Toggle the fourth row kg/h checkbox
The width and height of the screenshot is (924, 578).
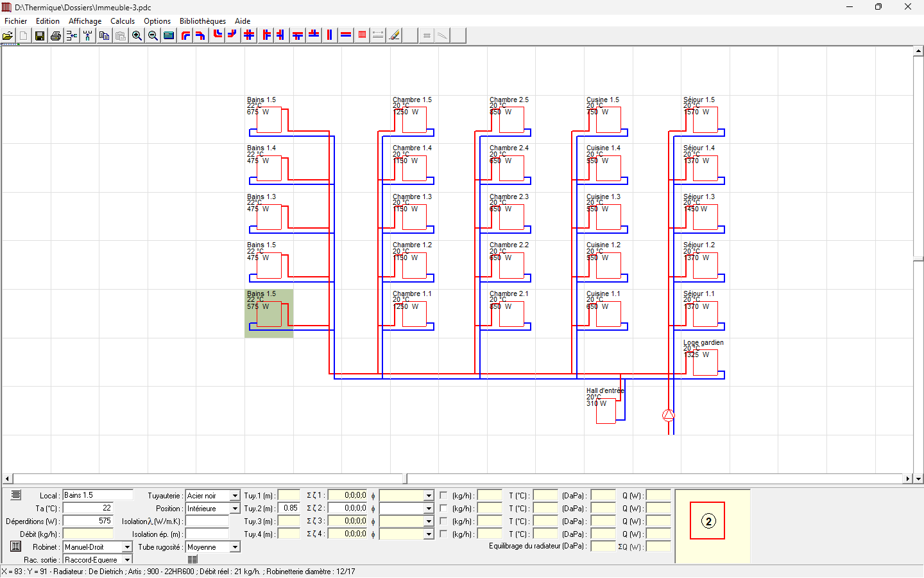pos(443,534)
